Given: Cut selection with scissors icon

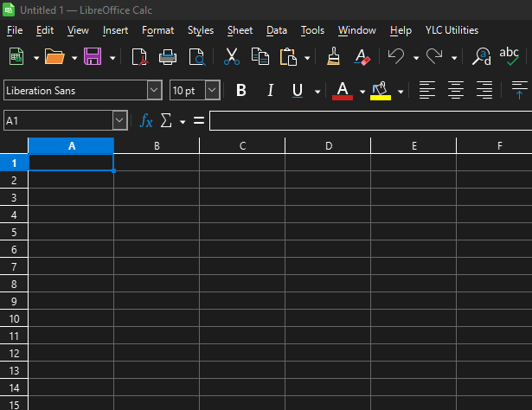Looking at the screenshot, I should point(232,56).
